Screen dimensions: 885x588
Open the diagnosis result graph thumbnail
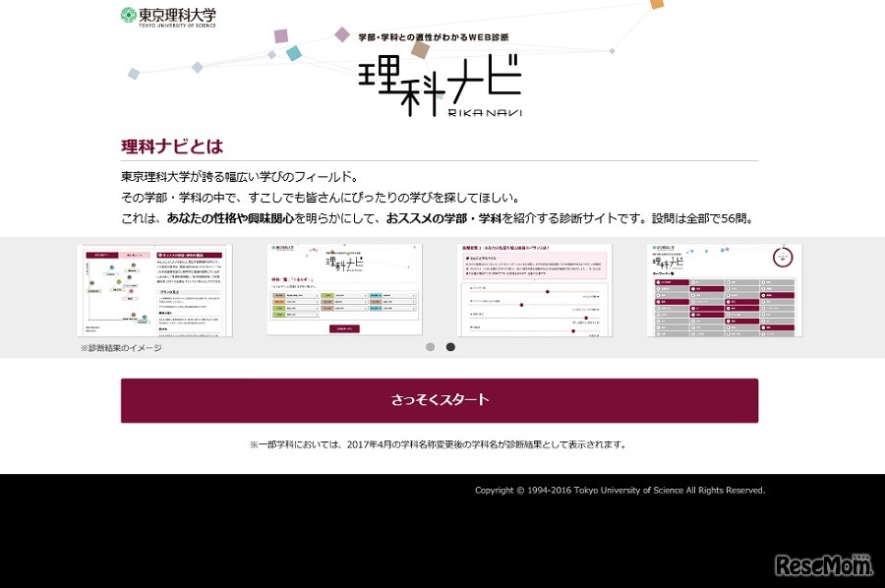[x=154, y=289]
